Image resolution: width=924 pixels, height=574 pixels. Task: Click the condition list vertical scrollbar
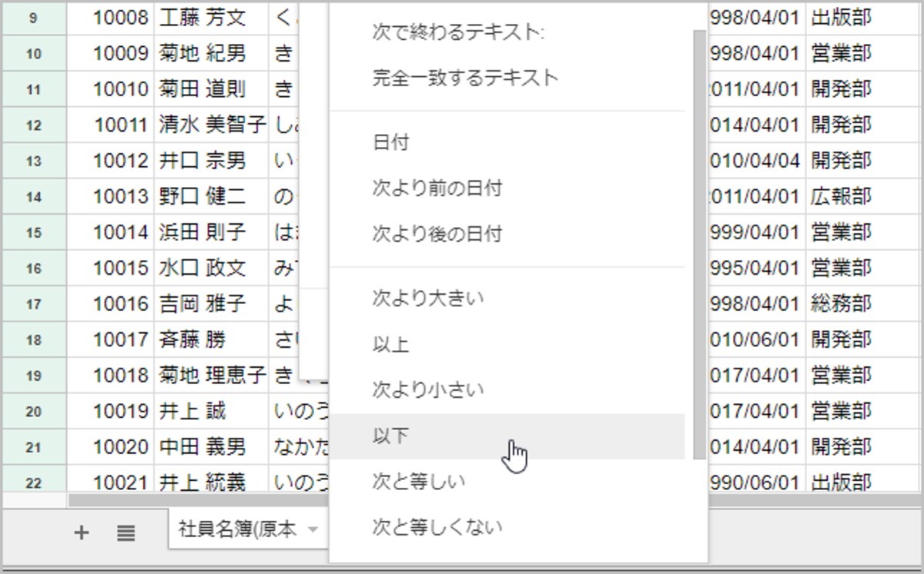(x=699, y=245)
